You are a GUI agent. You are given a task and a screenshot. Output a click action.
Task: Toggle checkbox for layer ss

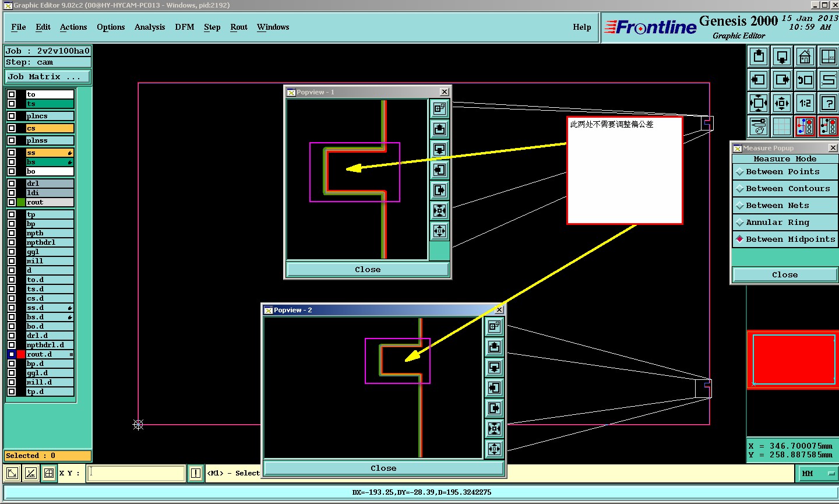12,153
